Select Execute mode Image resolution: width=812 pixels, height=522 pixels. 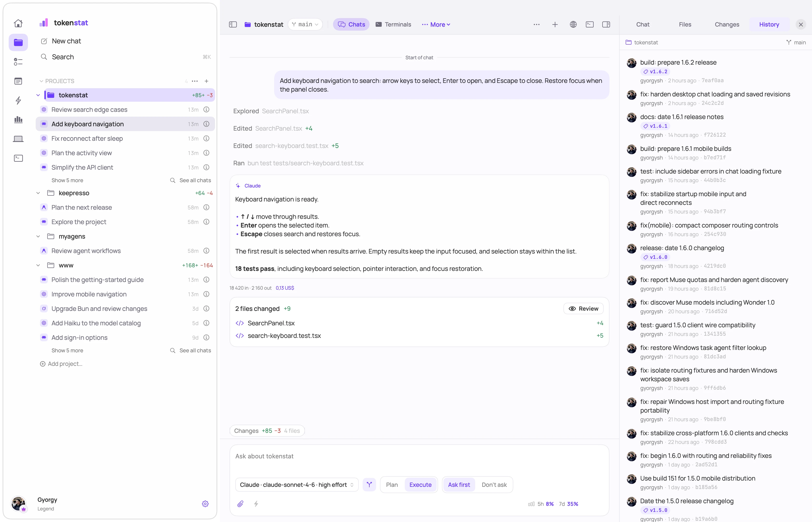tap(420, 485)
